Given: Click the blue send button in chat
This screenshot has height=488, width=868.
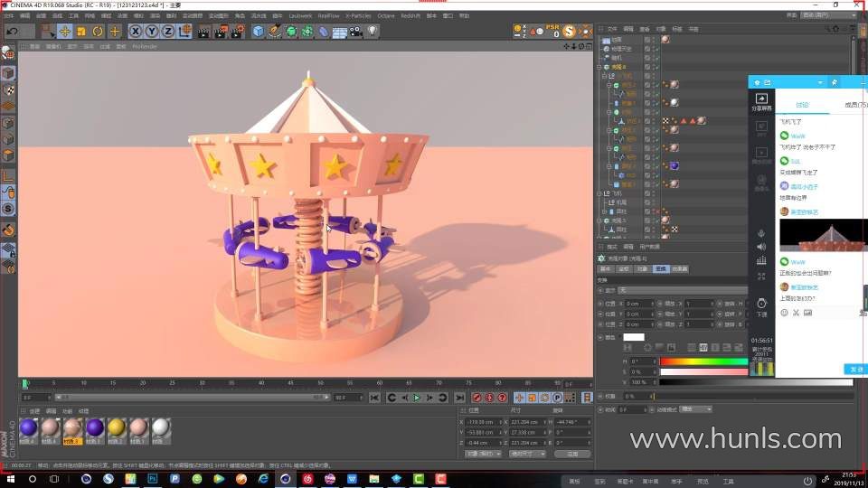Looking at the screenshot, I should coord(854,369).
